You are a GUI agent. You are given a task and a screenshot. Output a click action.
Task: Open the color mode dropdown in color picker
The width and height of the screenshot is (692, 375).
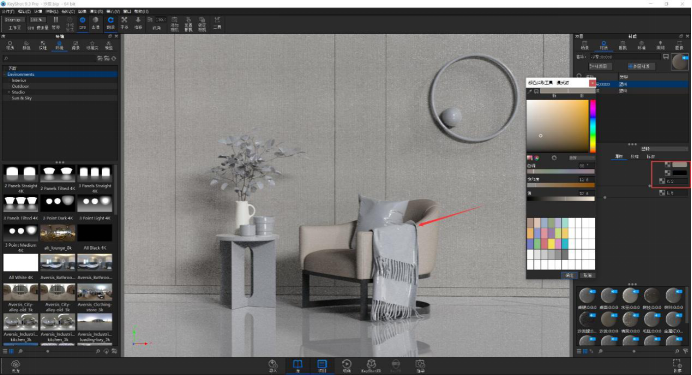click(582, 158)
